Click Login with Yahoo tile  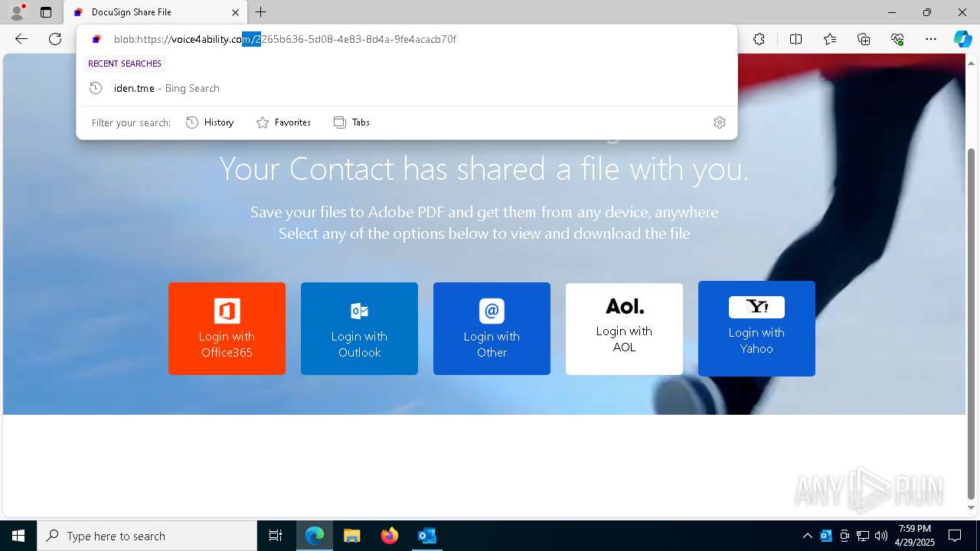[756, 328]
